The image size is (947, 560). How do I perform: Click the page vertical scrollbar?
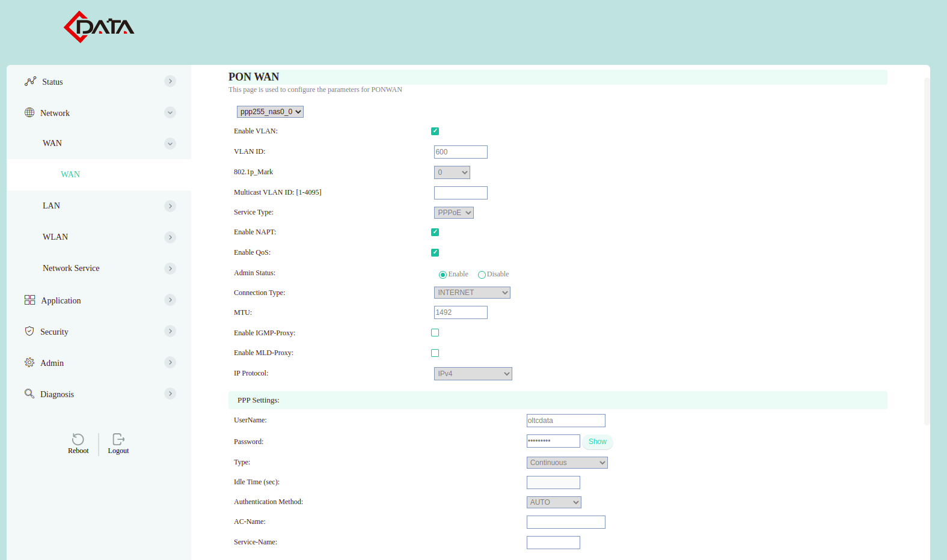click(927, 252)
